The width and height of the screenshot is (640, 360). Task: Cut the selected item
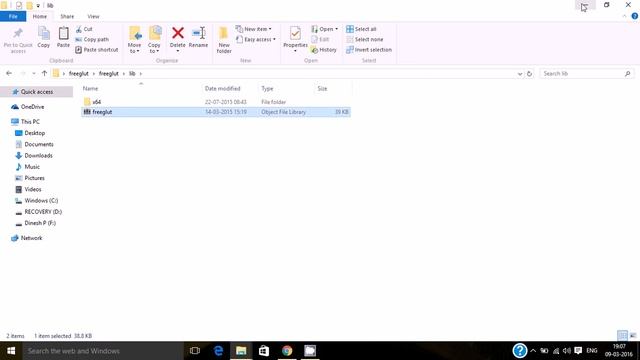point(84,29)
